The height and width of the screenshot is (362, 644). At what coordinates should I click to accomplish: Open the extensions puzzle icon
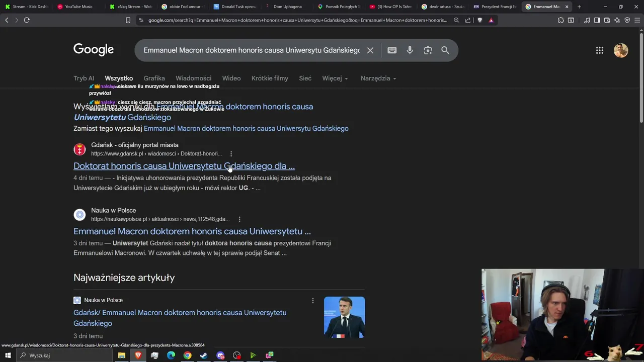pos(561,20)
